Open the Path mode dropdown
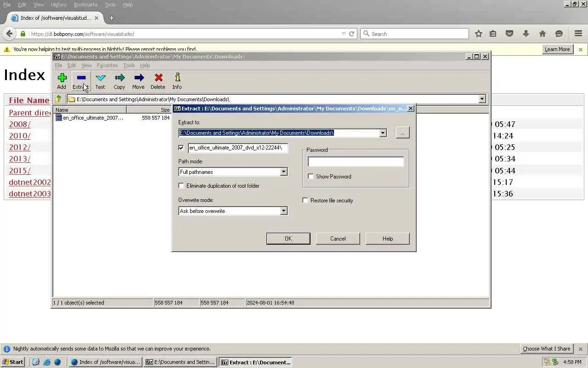Image resolution: width=588 pixels, height=368 pixels. click(283, 172)
